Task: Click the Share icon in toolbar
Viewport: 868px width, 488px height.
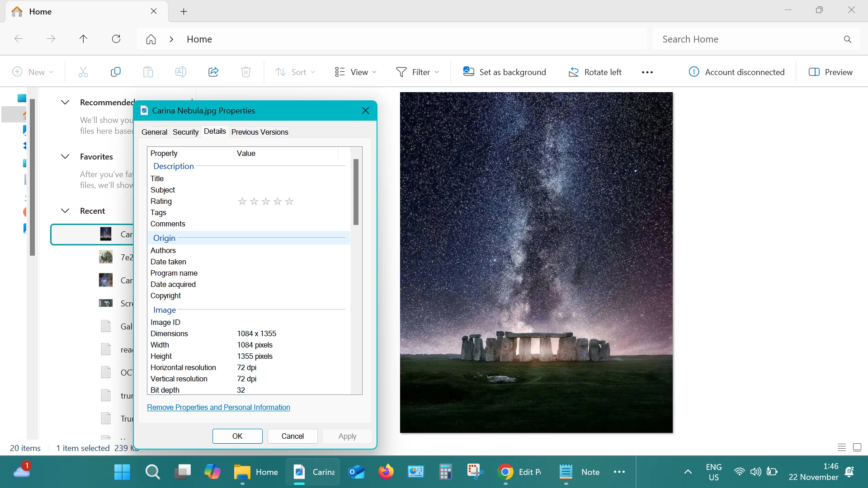Action: click(x=213, y=72)
